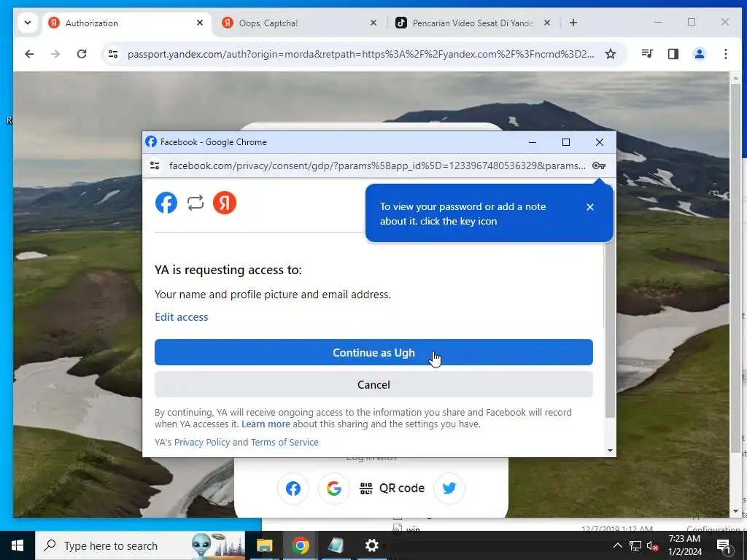Click the taskbar search box

pyautogui.click(x=140, y=545)
